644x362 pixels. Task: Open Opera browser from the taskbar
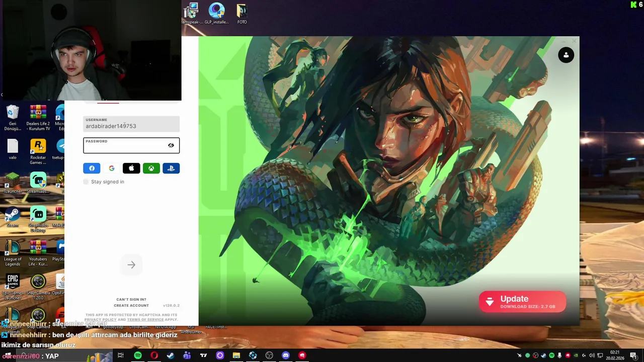pyautogui.click(x=154, y=355)
